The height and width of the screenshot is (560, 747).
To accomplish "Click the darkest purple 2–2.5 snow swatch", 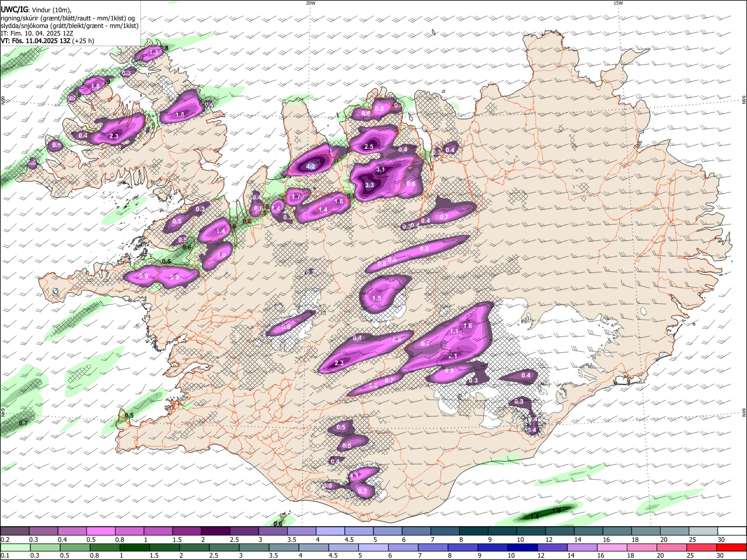I will pos(216,531).
